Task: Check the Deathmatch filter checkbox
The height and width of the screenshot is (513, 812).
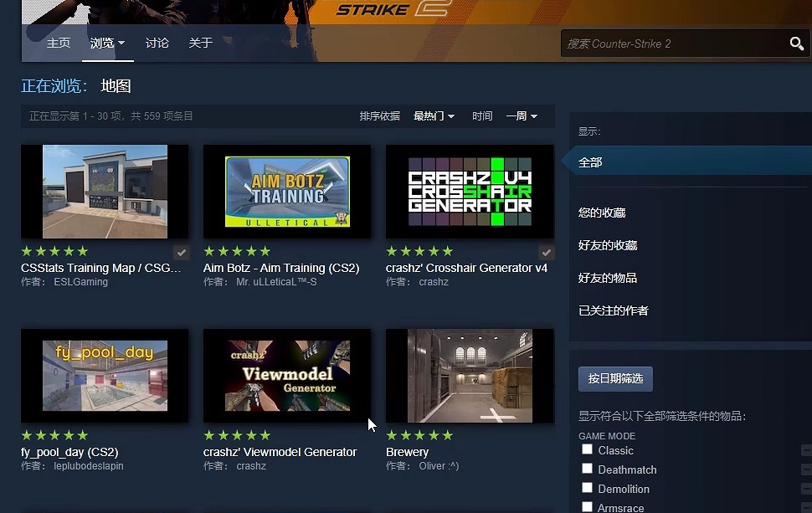Action: coord(588,469)
